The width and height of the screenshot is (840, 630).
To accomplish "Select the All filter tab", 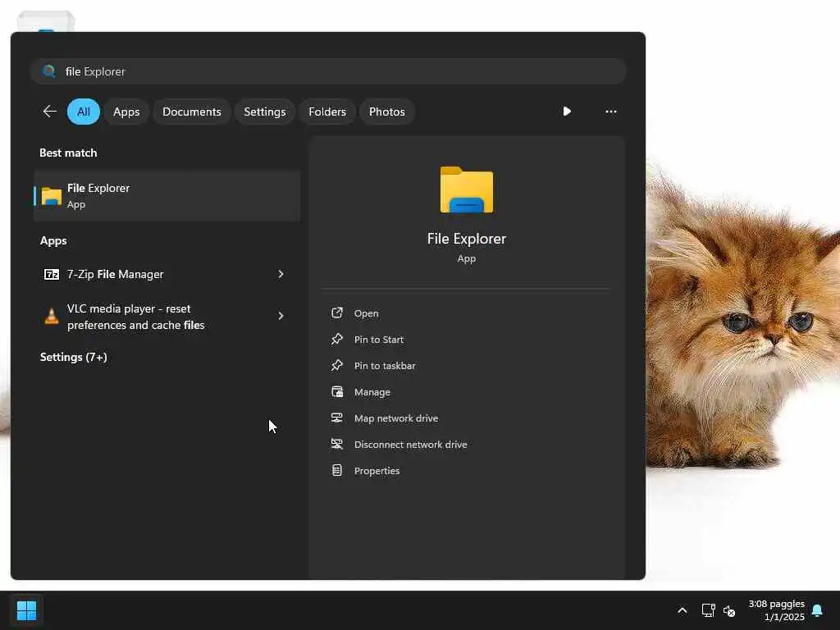I will pos(84,112).
